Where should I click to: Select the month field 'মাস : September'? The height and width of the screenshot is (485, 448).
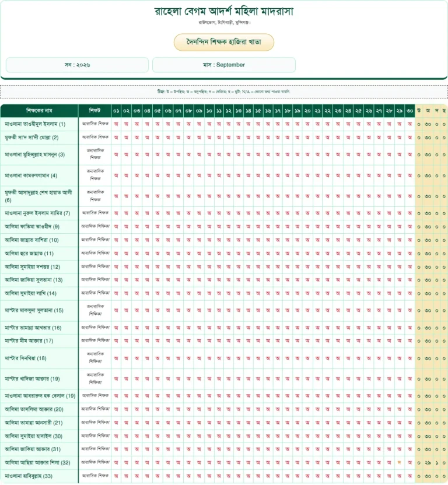[x=224, y=65]
